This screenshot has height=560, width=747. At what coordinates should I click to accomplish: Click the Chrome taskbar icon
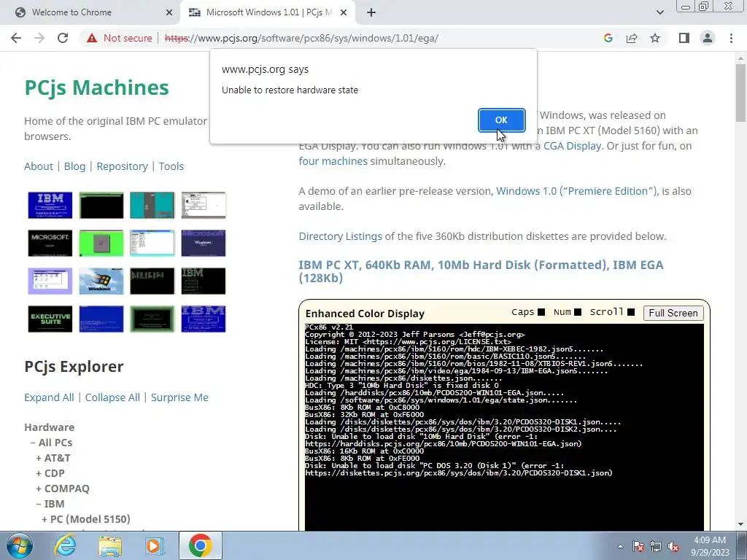pyautogui.click(x=200, y=545)
